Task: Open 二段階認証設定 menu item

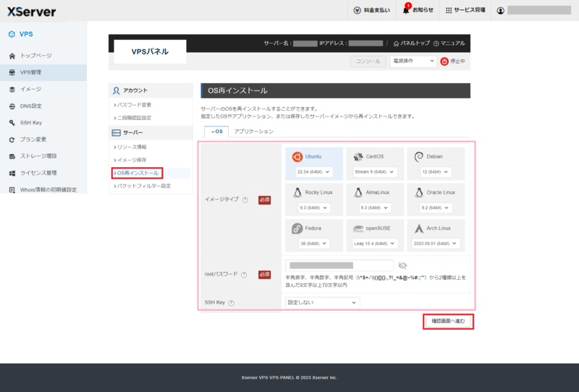Action: pyautogui.click(x=132, y=118)
